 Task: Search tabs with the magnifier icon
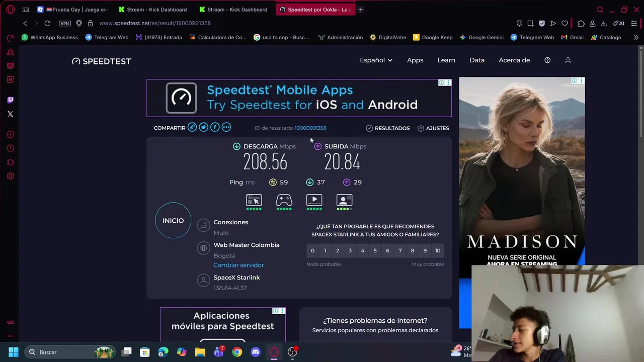[600, 10]
